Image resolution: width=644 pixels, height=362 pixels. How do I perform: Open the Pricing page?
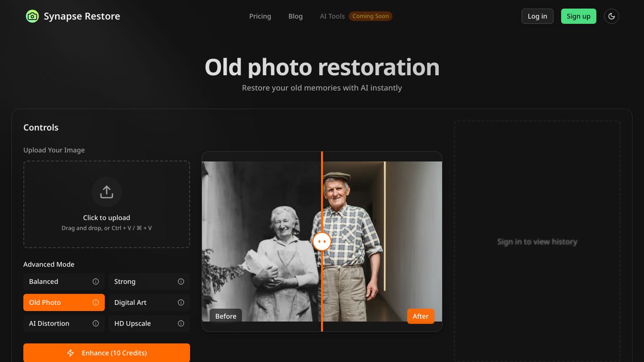point(260,16)
